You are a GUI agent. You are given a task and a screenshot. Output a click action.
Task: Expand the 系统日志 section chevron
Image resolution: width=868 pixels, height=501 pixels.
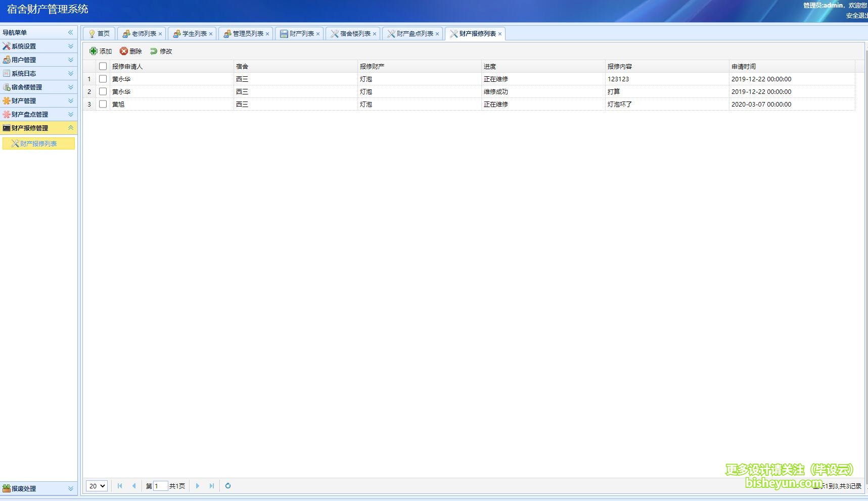[x=71, y=73]
